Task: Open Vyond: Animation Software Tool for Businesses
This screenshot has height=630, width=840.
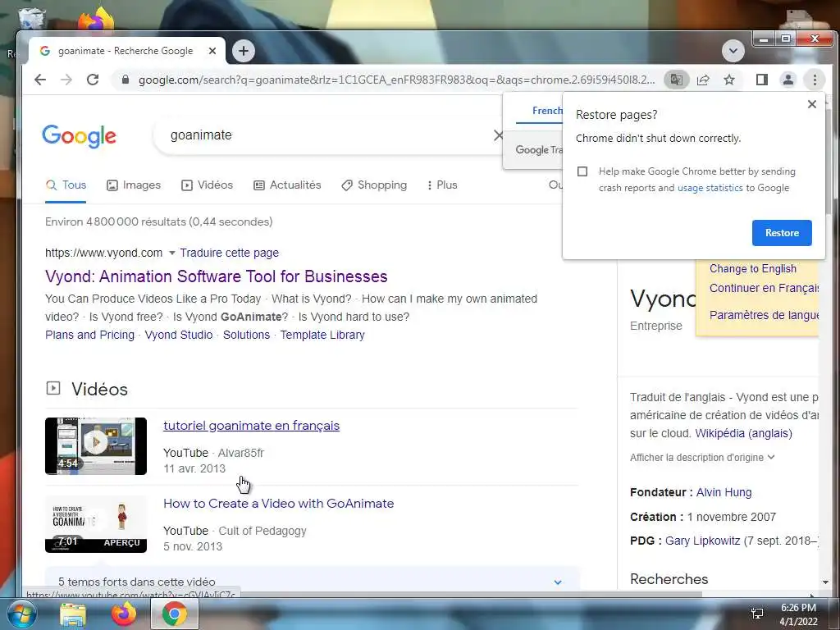Action: [x=217, y=276]
